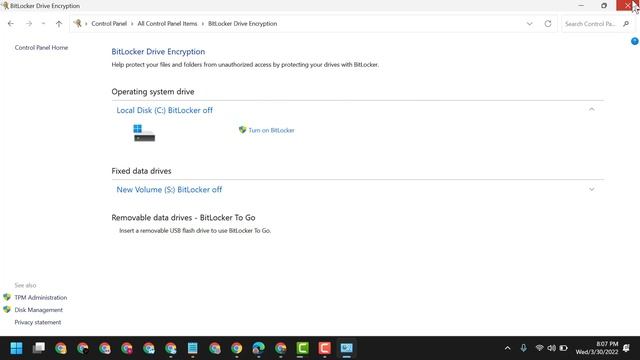640x360 pixels.
Task: Open TPM Administration
Action: [41, 298]
